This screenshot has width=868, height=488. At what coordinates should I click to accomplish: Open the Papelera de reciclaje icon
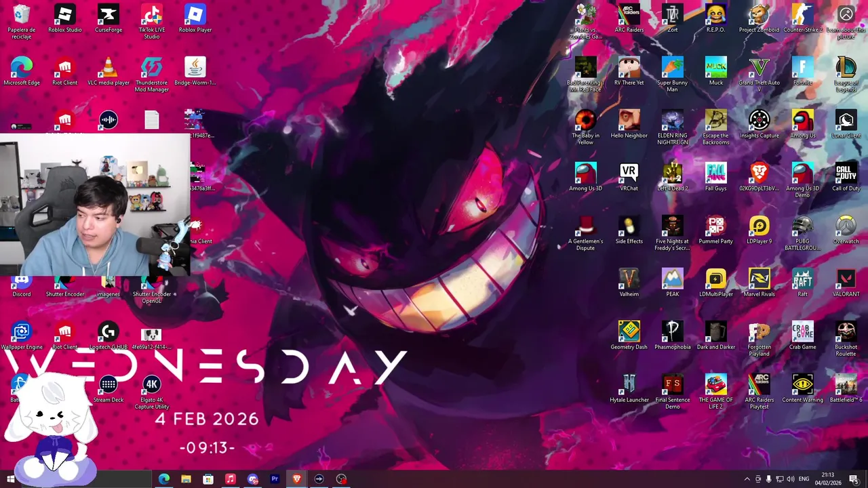(x=22, y=22)
